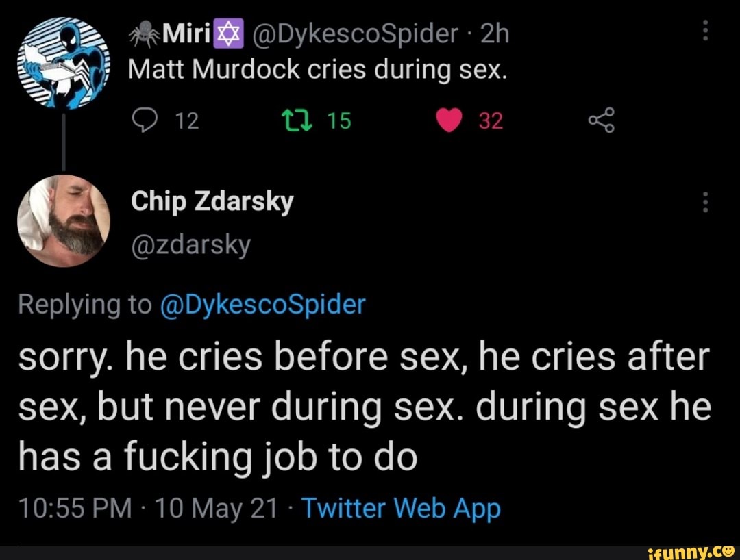
Task: Open more options on Chip Zdarsky's reply
Action: click(706, 203)
